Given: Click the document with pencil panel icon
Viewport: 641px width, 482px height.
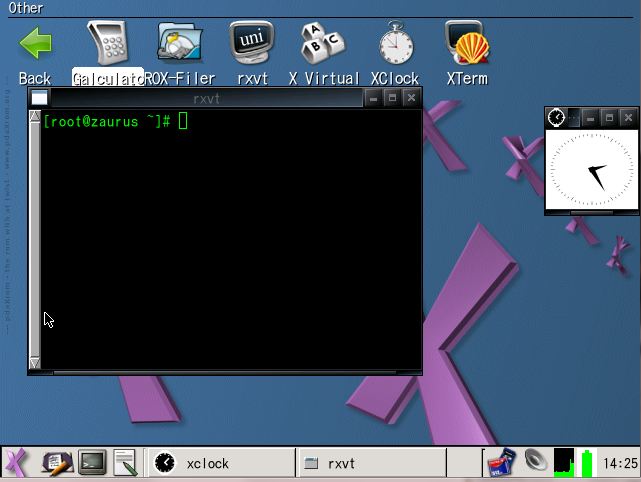Looking at the screenshot, I should coord(125,463).
